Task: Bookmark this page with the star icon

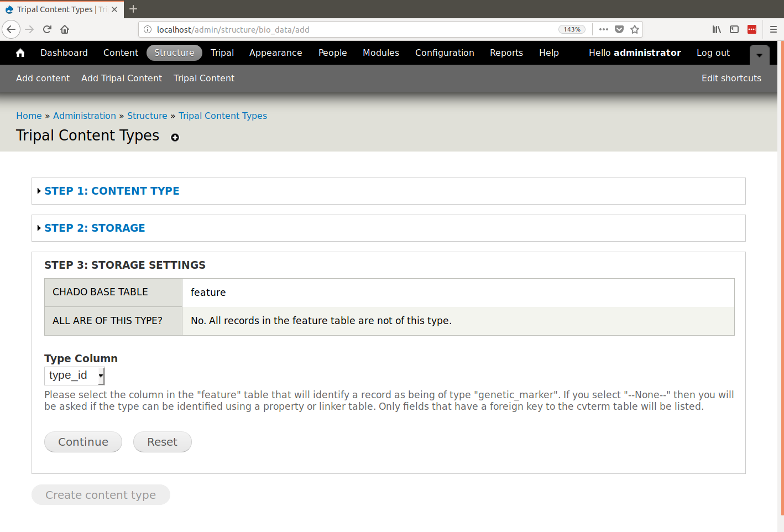Action: (635, 29)
